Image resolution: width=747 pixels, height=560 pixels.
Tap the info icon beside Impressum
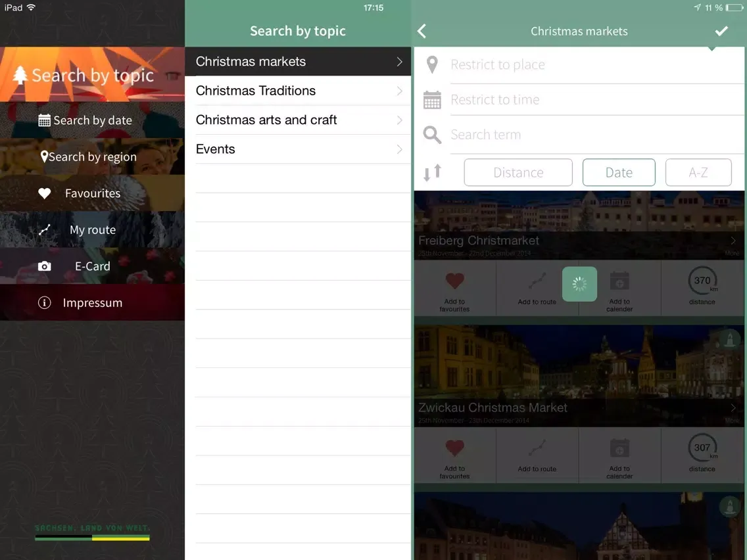tap(44, 303)
